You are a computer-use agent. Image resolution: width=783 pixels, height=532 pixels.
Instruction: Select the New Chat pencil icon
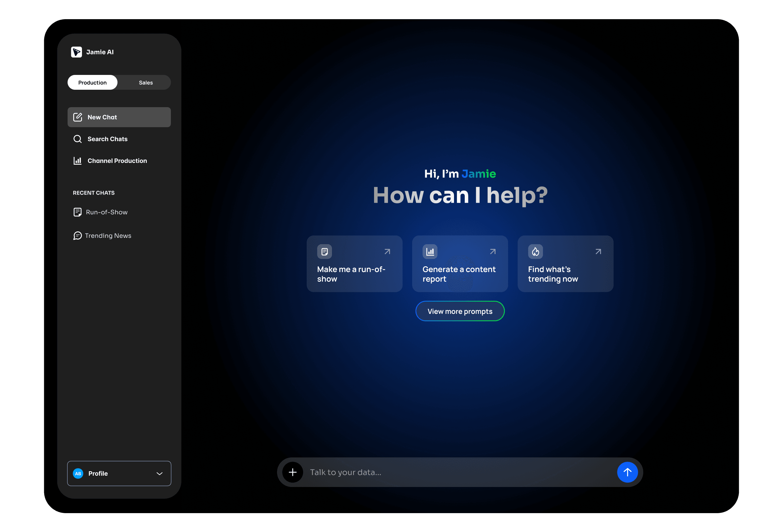click(x=78, y=117)
